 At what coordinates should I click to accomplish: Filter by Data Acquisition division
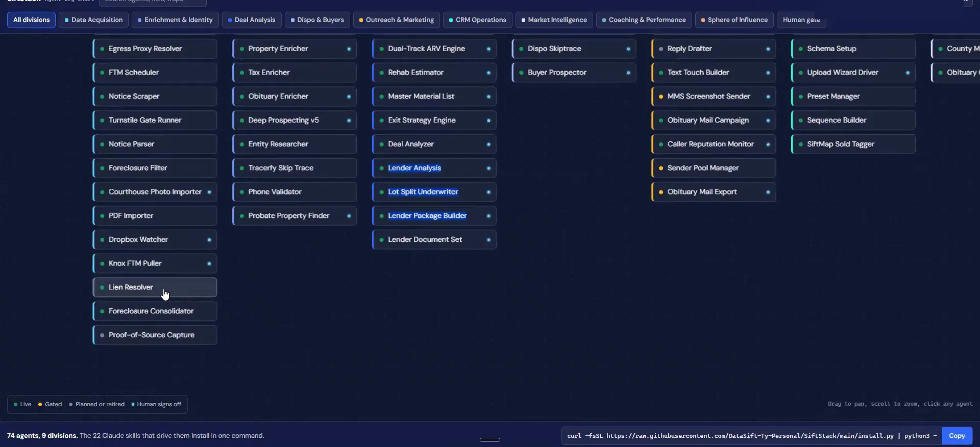tap(93, 20)
